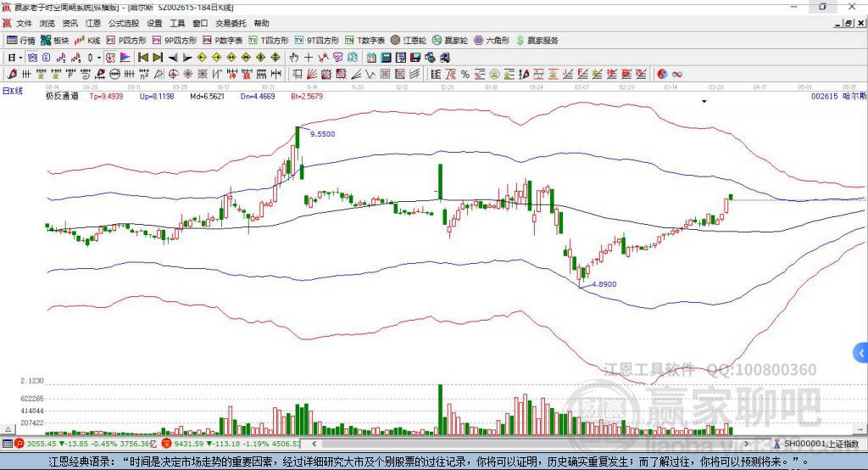The height and width of the screenshot is (470, 868).
Task: Select the red pencil drawing tool
Action: (x=12, y=75)
